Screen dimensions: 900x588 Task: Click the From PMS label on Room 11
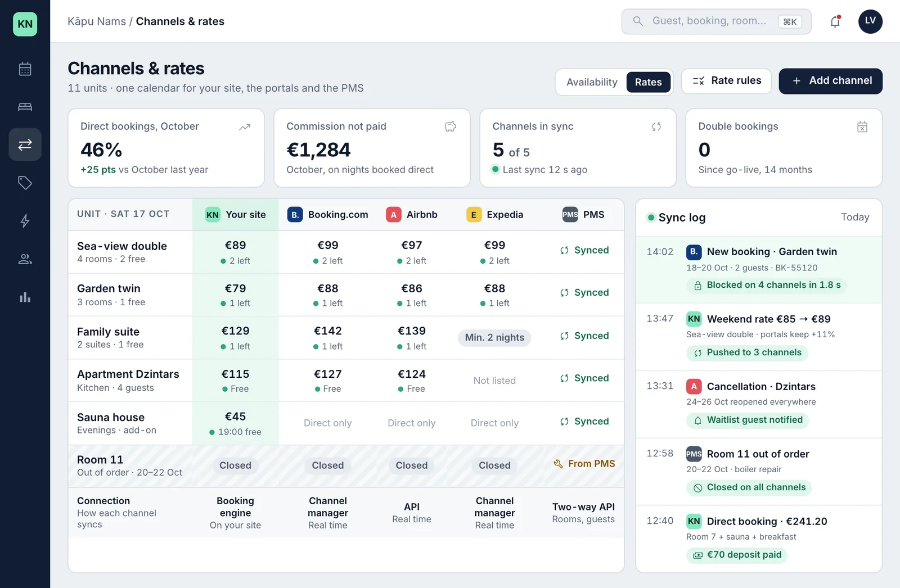pyautogui.click(x=584, y=464)
